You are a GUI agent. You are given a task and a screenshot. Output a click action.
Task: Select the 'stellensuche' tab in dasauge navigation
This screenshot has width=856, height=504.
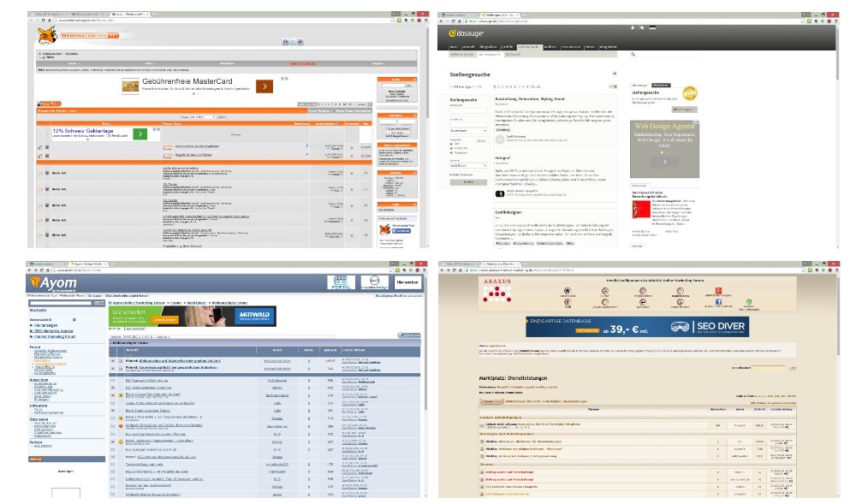point(529,47)
